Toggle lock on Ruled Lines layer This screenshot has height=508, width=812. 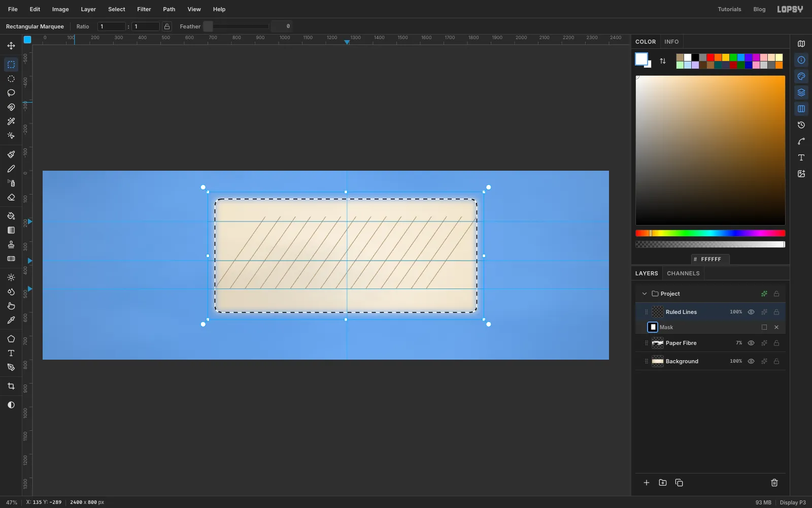(776, 312)
